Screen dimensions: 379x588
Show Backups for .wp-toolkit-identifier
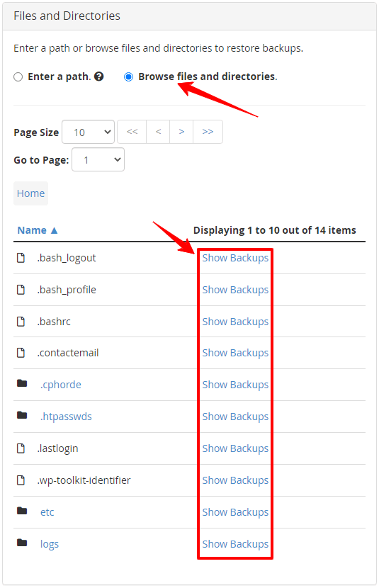coord(235,480)
